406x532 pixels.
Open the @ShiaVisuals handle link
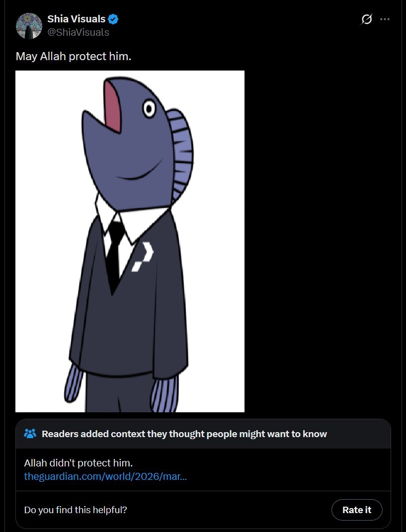(79, 32)
